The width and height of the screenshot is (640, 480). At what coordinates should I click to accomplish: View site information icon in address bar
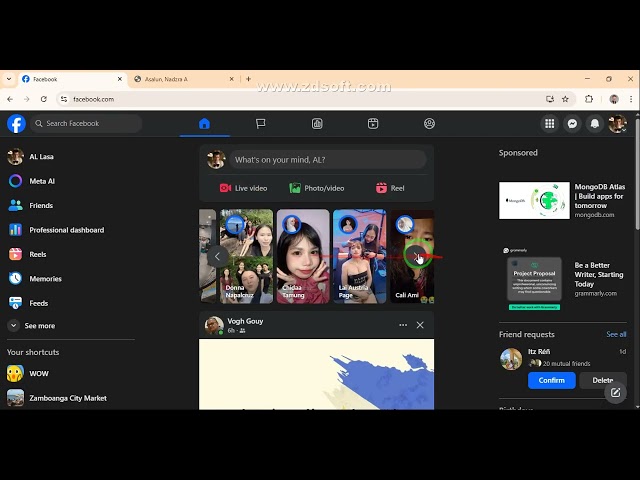64,99
